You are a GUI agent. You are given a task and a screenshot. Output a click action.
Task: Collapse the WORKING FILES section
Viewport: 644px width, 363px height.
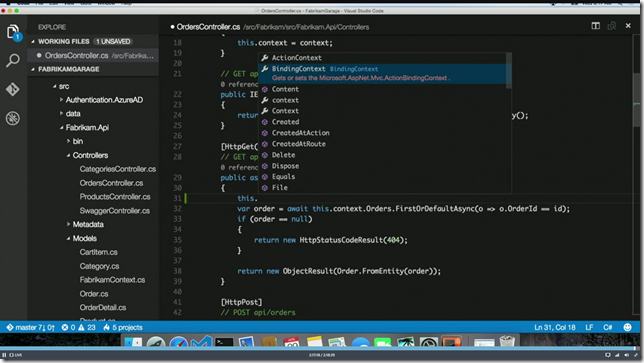pyautogui.click(x=33, y=41)
